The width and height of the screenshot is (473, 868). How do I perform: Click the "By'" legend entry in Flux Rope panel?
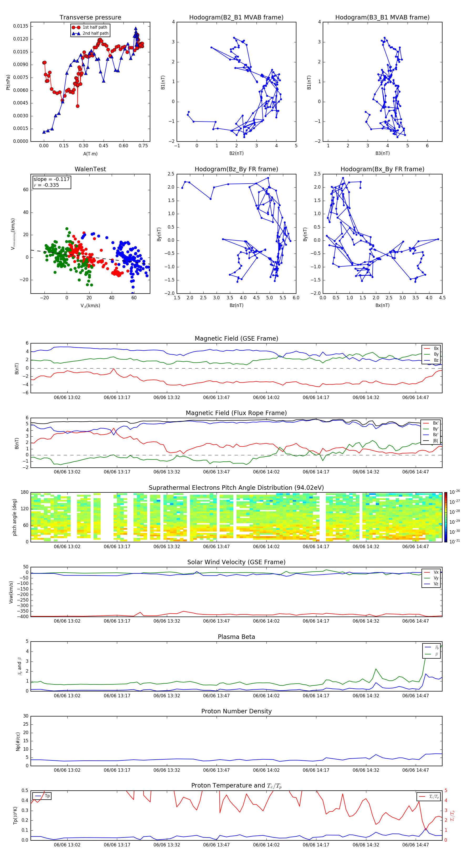[x=431, y=429]
